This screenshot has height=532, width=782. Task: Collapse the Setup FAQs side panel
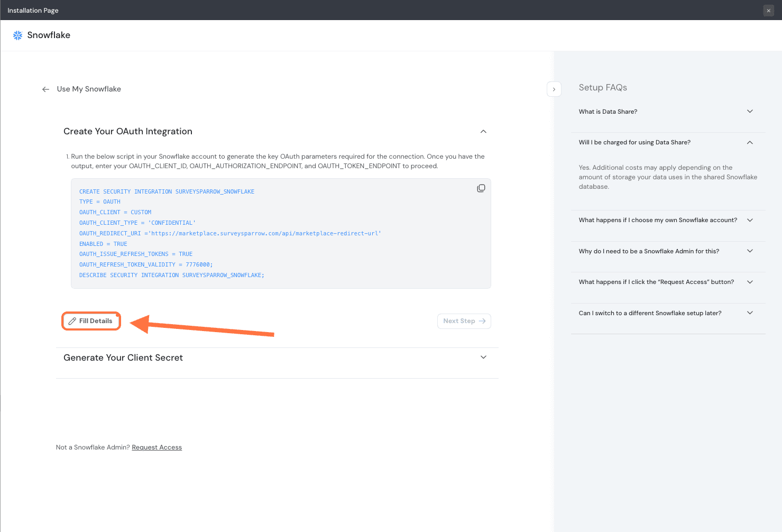554,89
